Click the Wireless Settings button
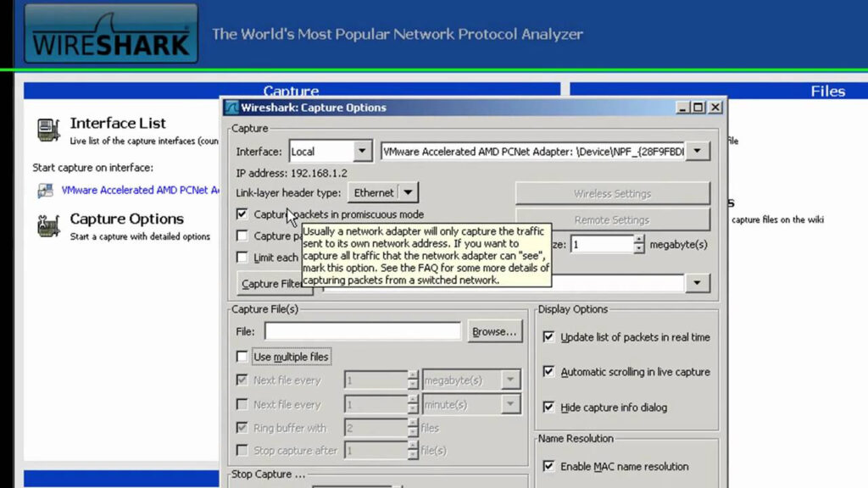The width and height of the screenshot is (868, 488). 612,194
